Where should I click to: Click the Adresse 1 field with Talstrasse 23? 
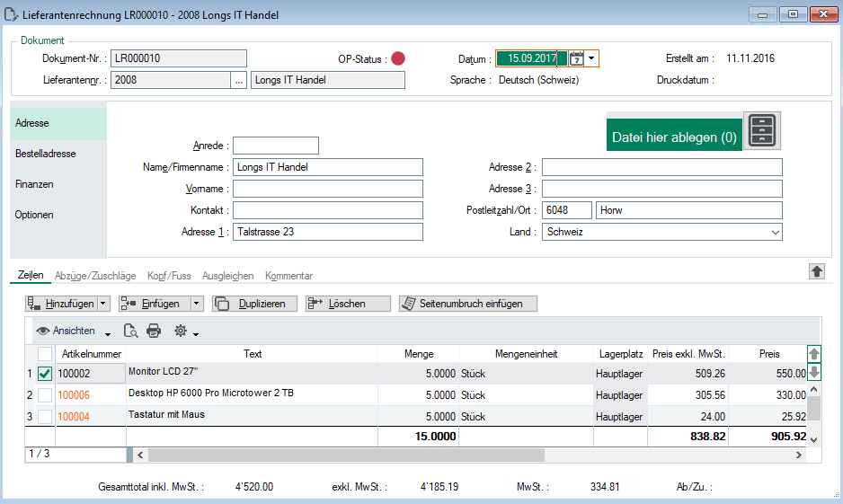[328, 232]
